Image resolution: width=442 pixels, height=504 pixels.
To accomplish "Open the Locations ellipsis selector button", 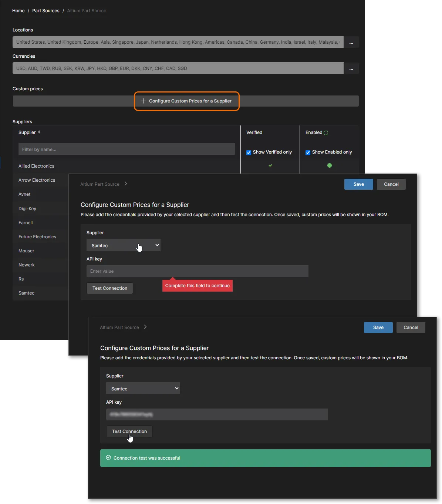I will [x=351, y=42].
